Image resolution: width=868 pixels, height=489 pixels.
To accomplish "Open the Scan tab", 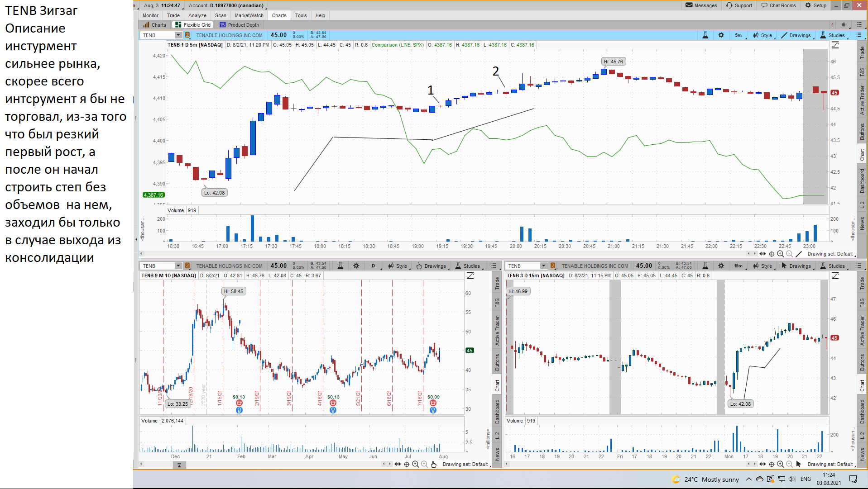I will coord(221,15).
